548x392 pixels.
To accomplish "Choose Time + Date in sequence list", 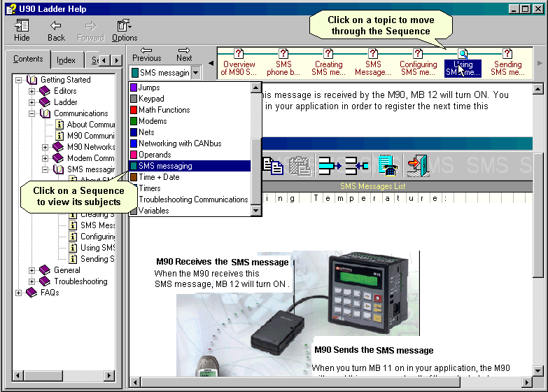I will (159, 177).
